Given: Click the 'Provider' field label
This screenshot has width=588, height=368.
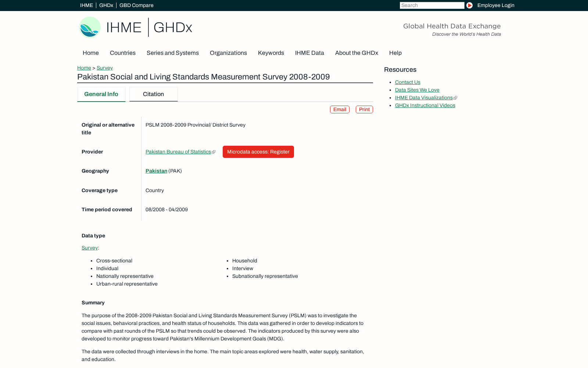Looking at the screenshot, I should pyautogui.click(x=92, y=152).
